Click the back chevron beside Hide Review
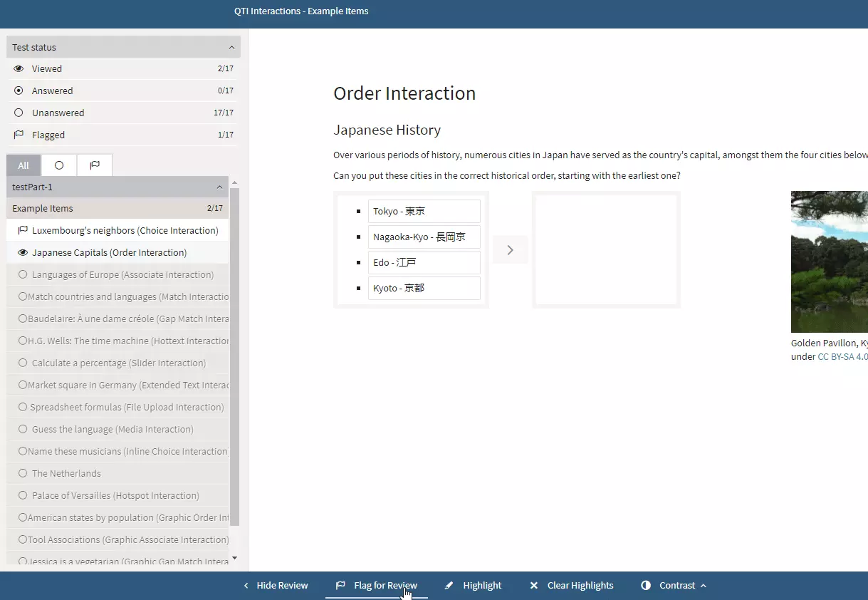Viewport: 868px width, 600px height. pyautogui.click(x=245, y=585)
